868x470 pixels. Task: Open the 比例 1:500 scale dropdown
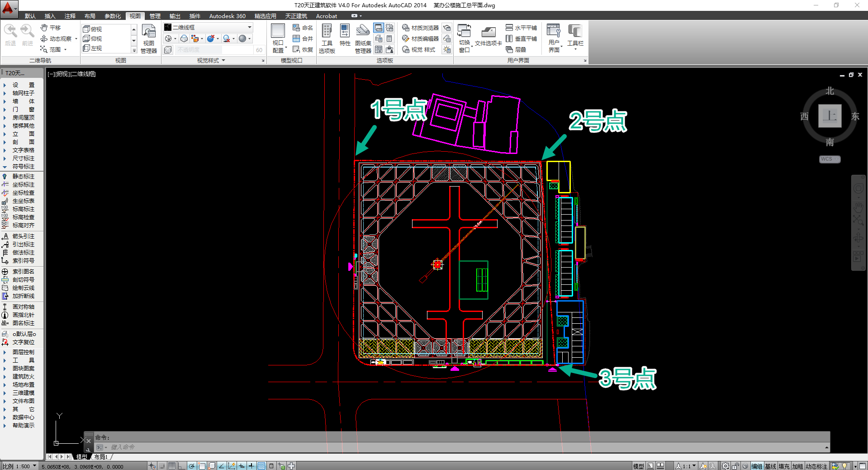pos(19,466)
